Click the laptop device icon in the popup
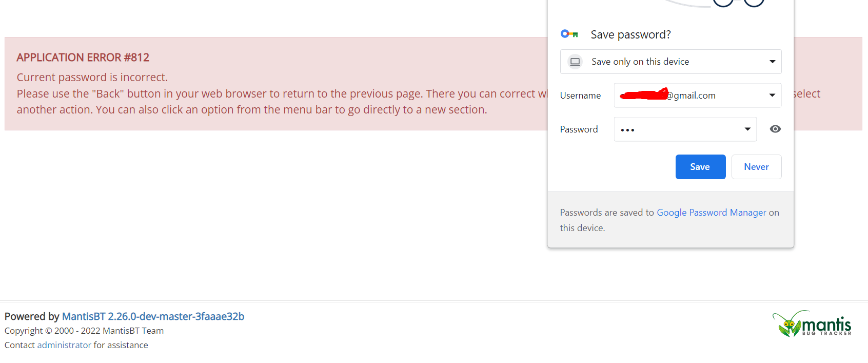Image resolution: width=868 pixels, height=363 pixels. click(x=575, y=62)
